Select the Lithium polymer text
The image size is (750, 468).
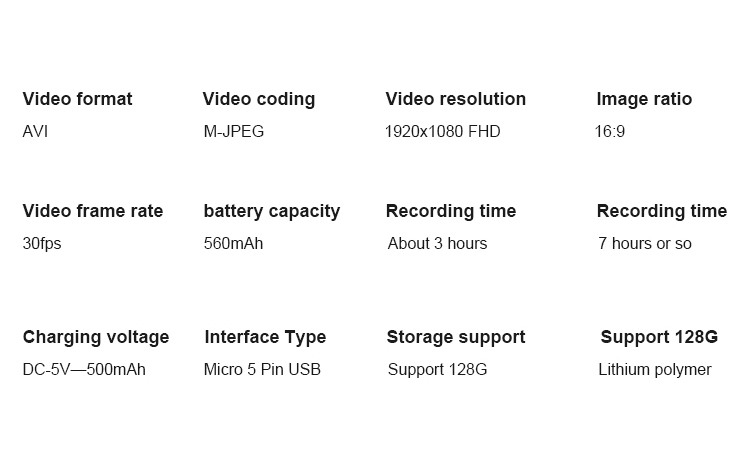[655, 370]
